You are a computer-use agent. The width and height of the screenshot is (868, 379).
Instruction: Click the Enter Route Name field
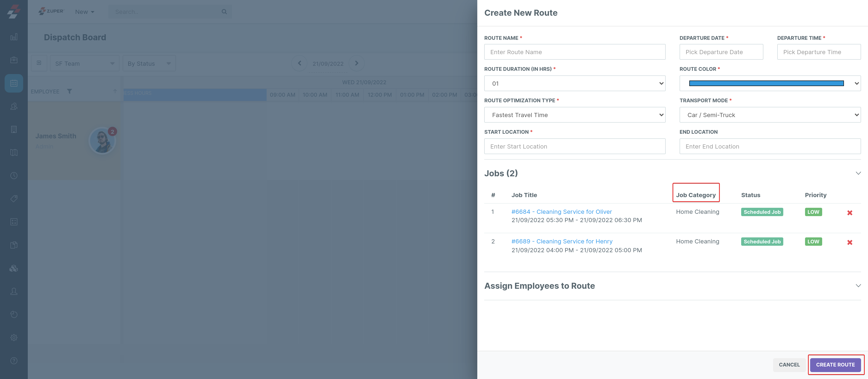click(x=575, y=52)
